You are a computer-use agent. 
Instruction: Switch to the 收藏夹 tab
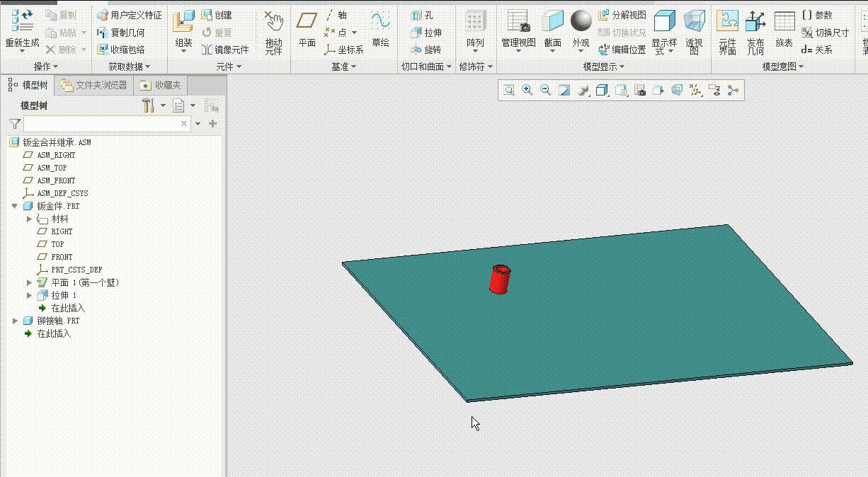click(x=161, y=85)
